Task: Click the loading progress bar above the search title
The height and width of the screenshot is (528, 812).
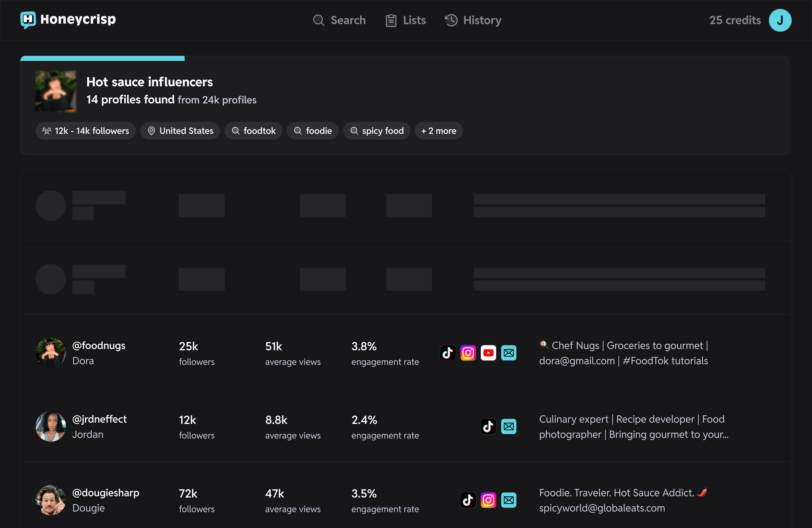Action: pos(102,58)
